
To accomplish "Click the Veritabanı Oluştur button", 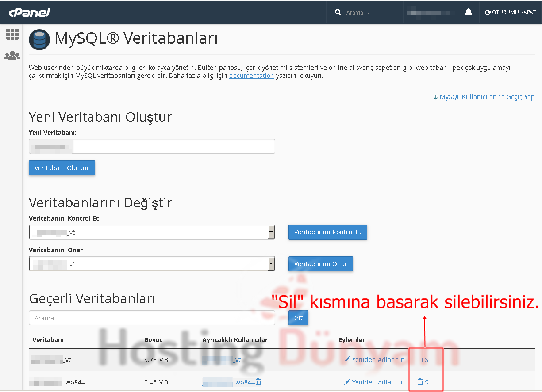I will (x=62, y=168).
